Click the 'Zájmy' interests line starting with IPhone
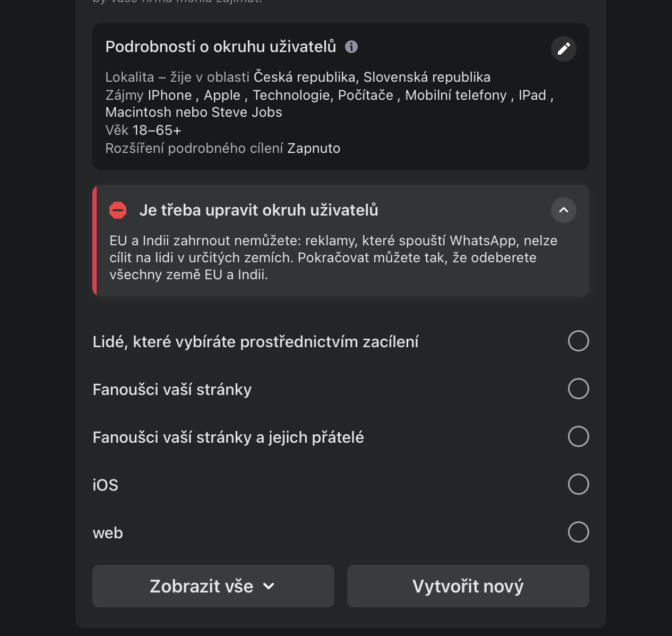Screen dimensions: 672x636 (x=329, y=95)
